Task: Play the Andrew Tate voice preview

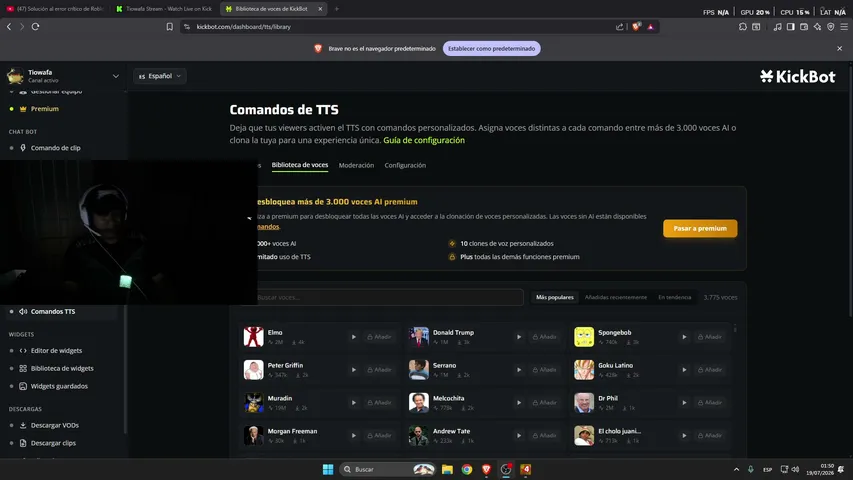Action: 519,435
